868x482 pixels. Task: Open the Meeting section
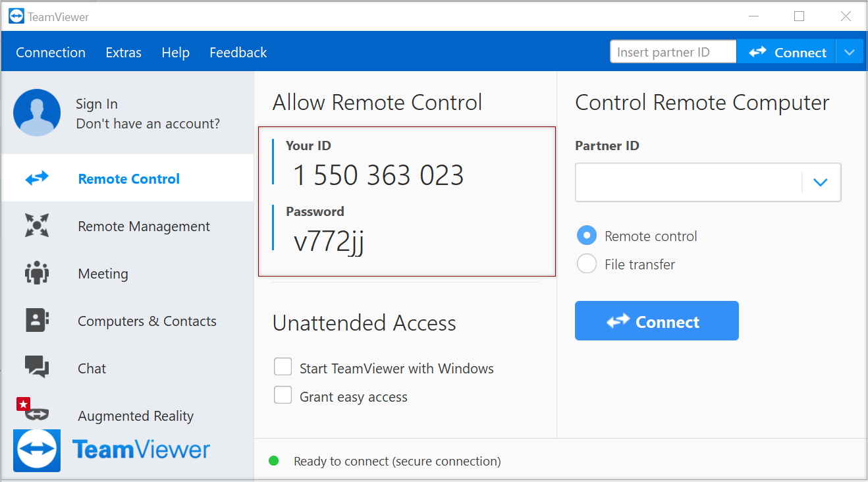click(x=128, y=273)
